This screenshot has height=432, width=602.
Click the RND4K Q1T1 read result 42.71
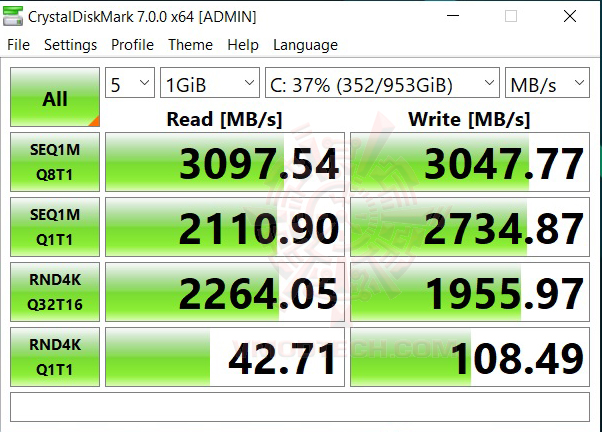click(x=225, y=357)
